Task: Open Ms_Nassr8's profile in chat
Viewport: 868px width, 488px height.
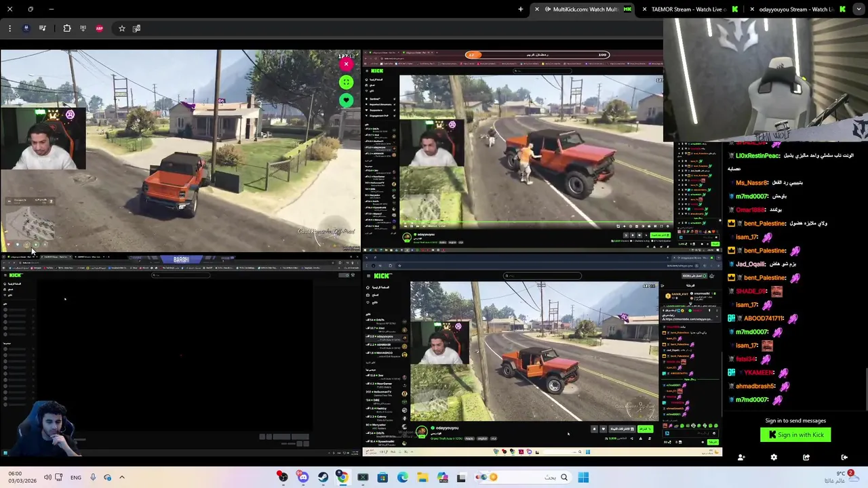Action: pos(752,183)
